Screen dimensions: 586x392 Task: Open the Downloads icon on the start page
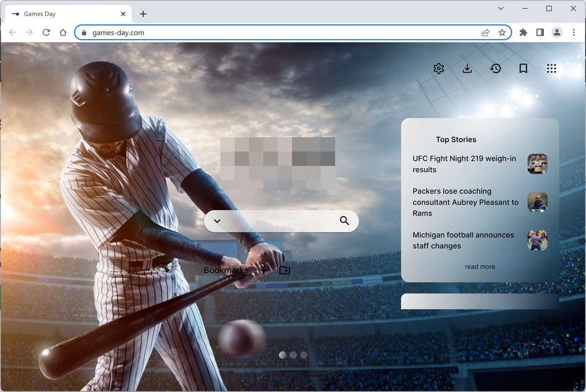pos(467,68)
